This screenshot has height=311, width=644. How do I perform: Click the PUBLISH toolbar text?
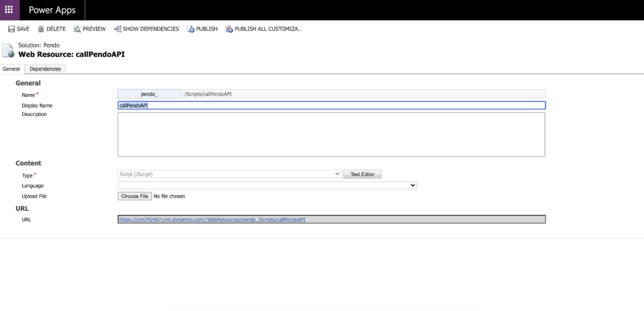point(207,29)
